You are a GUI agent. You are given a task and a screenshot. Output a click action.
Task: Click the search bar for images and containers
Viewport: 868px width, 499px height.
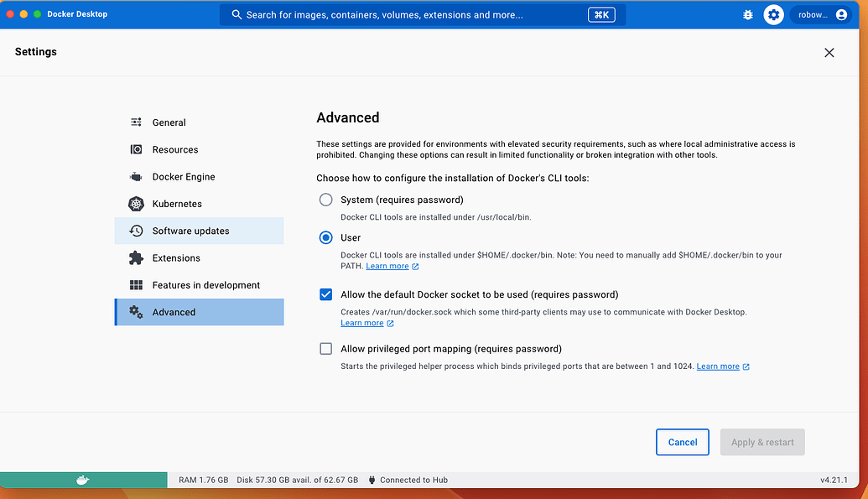(419, 14)
